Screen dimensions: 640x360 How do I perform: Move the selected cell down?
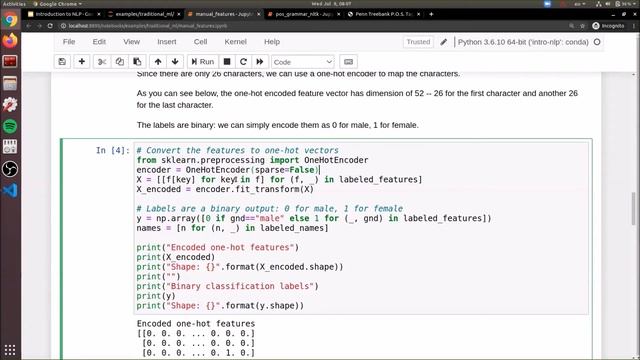(x=175, y=62)
